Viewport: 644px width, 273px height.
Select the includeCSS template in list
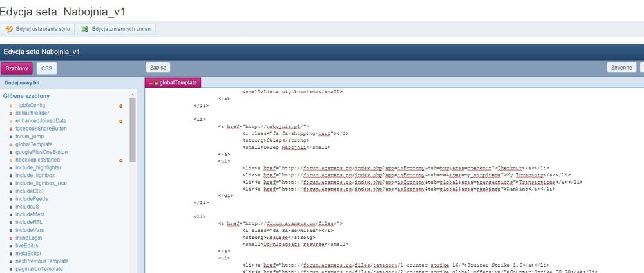click(30, 191)
